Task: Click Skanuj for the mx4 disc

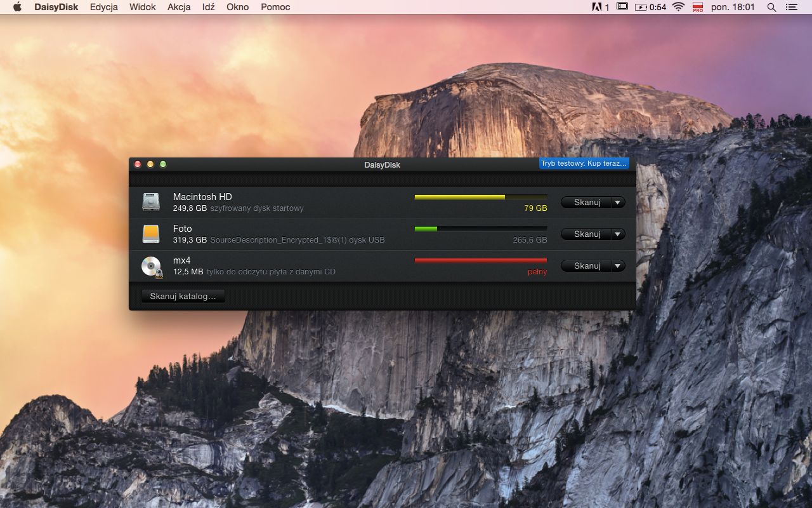Action: (x=587, y=265)
